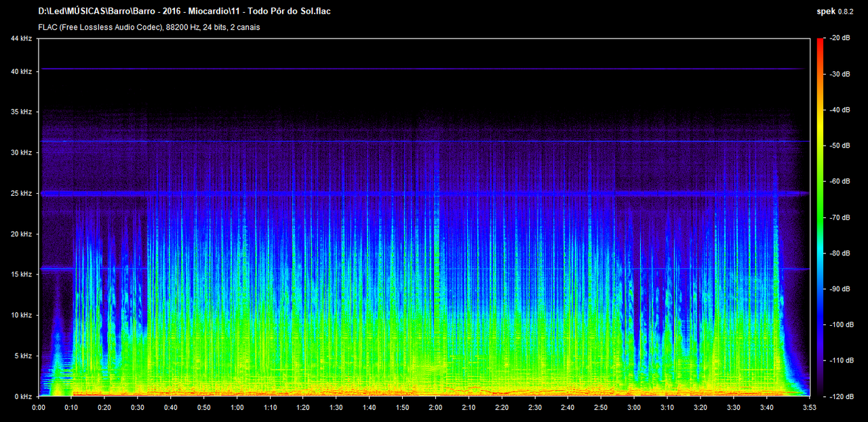
Task: Click the 3:20 time axis label
Action: point(701,408)
